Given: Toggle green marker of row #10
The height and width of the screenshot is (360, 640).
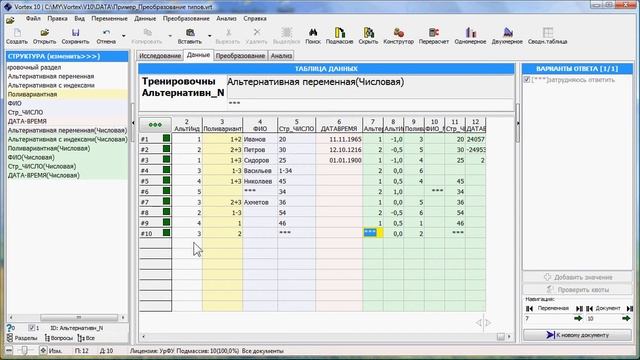Looking at the screenshot, I should pyautogui.click(x=166, y=233).
